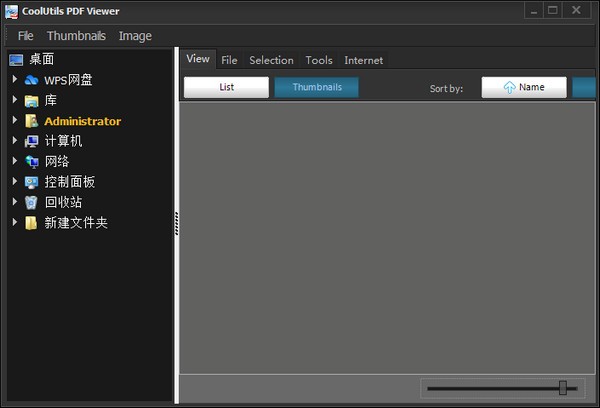Screen dimensions: 600x408
Task: Click the thumbnail size slider handle
Action: tap(562, 388)
